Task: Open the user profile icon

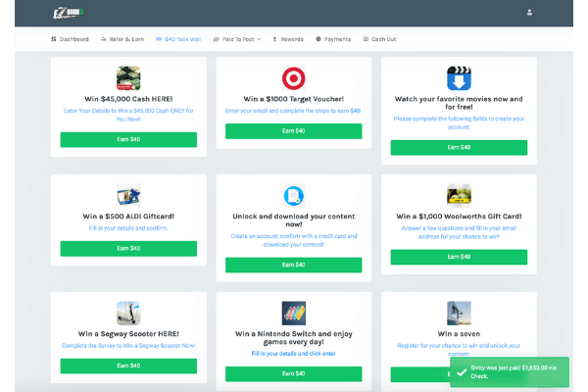Action: 529,13
